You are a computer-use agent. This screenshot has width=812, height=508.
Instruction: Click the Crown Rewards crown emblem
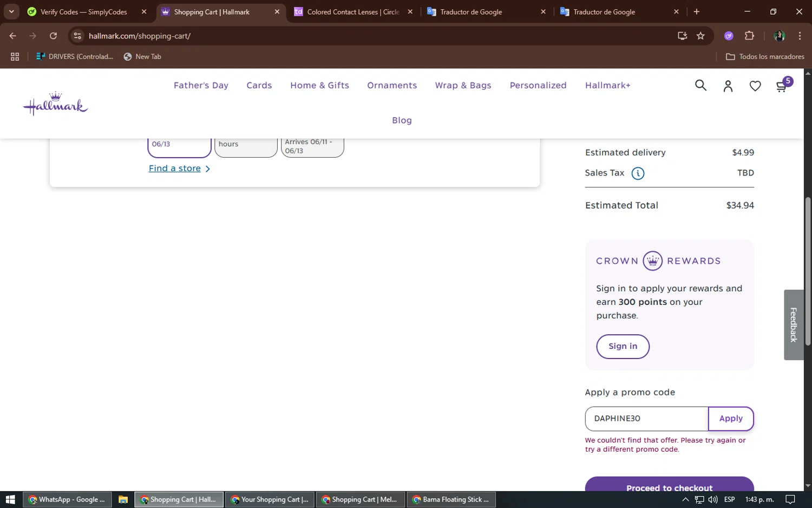click(653, 261)
